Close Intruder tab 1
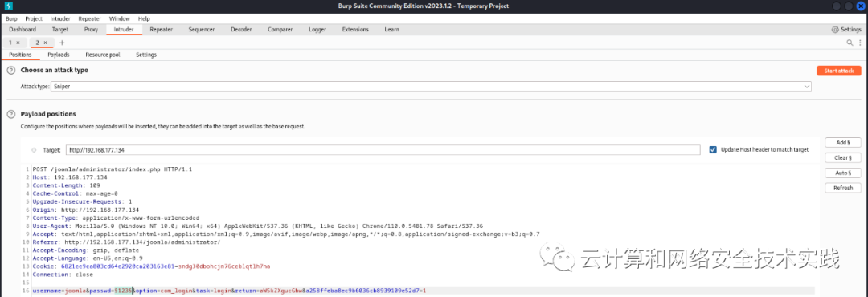Viewport: 868px width, 297px height. pyautogui.click(x=18, y=43)
